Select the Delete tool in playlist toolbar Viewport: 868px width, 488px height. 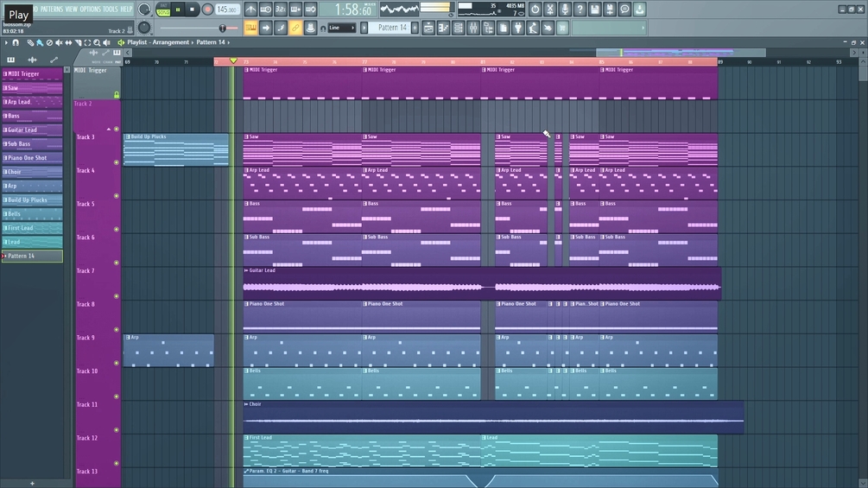pyautogui.click(x=49, y=42)
